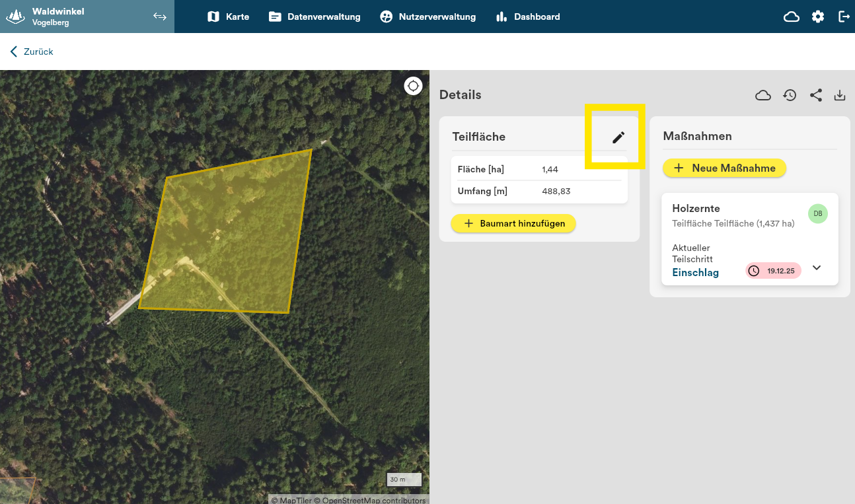
Task: Open the Datenverwaltung menu item
Action: point(315,17)
